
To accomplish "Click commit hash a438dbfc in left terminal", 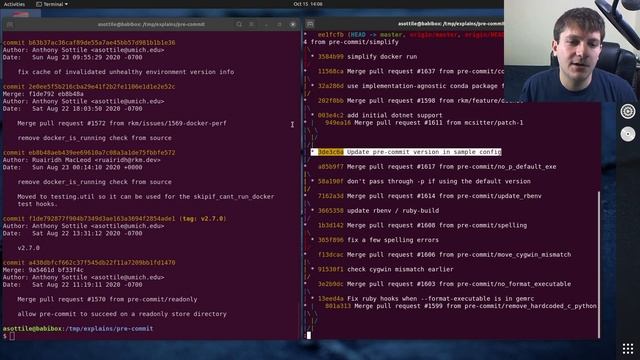I will tap(102, 263).
